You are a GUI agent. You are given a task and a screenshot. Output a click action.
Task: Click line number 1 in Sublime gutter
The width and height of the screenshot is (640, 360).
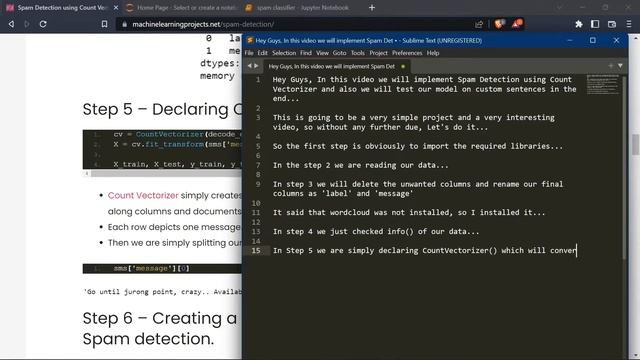click(258, 80)
